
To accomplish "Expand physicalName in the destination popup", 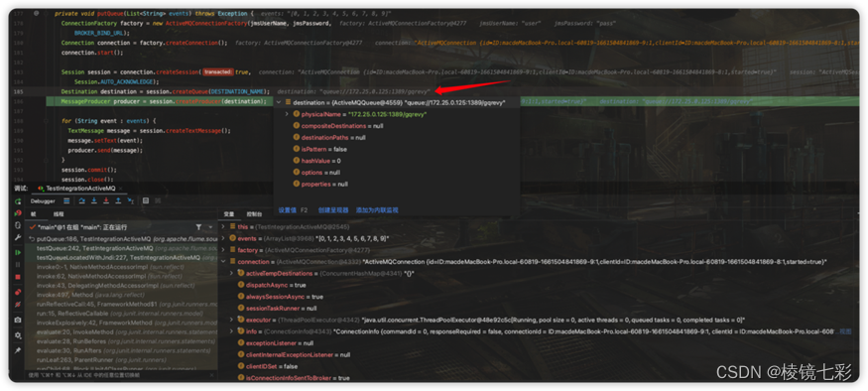I will (x=287, y=114).
